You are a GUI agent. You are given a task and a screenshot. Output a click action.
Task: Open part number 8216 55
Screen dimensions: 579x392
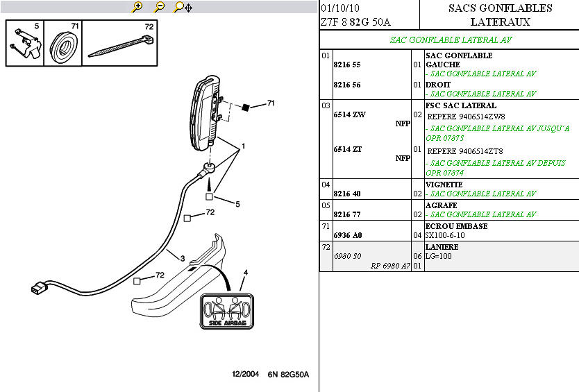click(x=348, y=65)
